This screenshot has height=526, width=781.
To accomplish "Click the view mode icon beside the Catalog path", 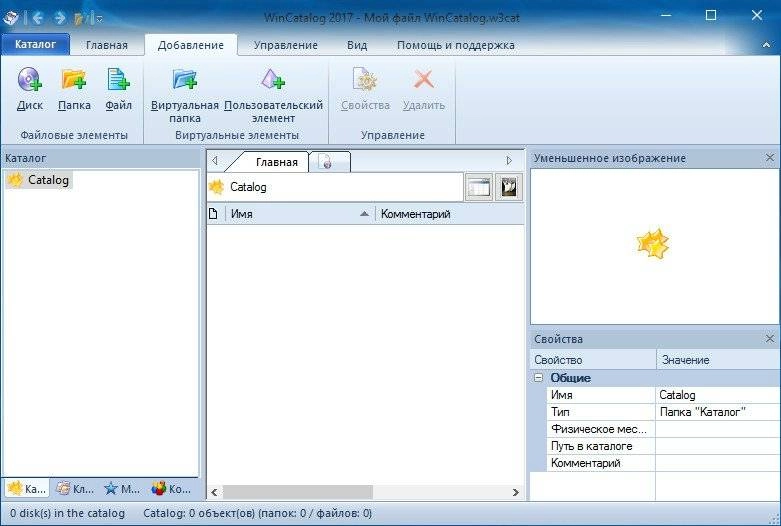I will (x=479, y=187).
